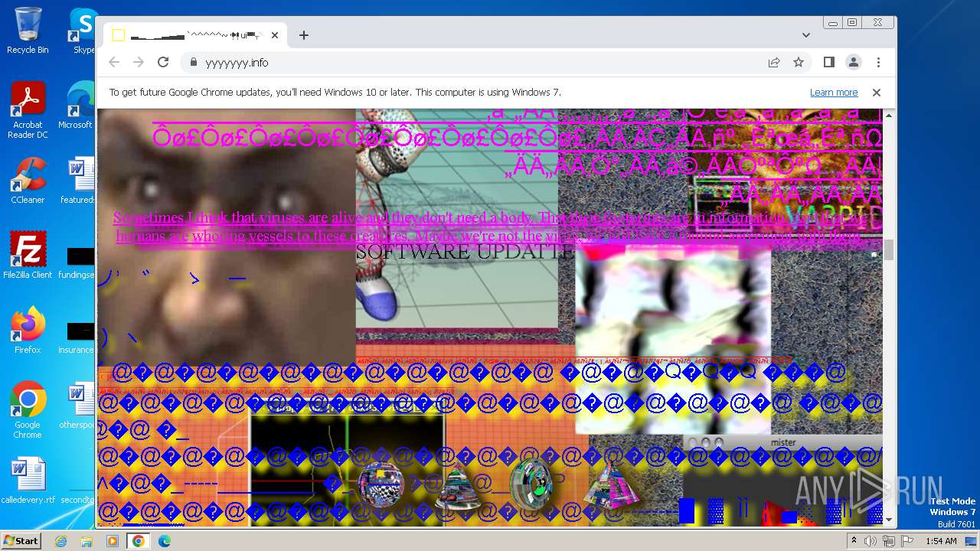Open the Chrome profile avatar
Image resolution: width=980 pixels, height=551 pixels.
click(854, 62)
